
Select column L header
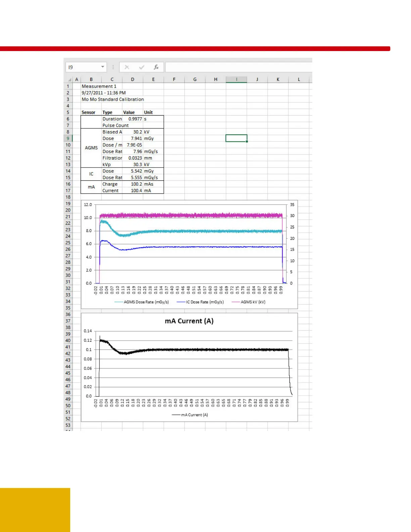point(299,80)
